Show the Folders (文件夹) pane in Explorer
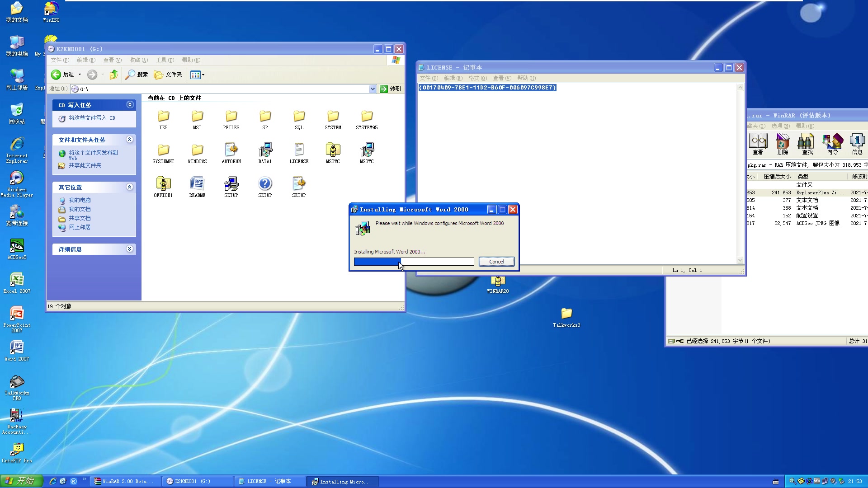The width and height of the screenshot is (868, 488). pos(168,74)
